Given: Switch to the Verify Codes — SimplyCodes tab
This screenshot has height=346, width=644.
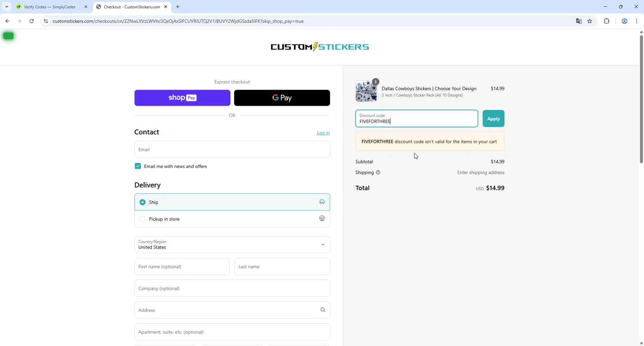Looking at the screenshot, I should click(x=49, y=7).
